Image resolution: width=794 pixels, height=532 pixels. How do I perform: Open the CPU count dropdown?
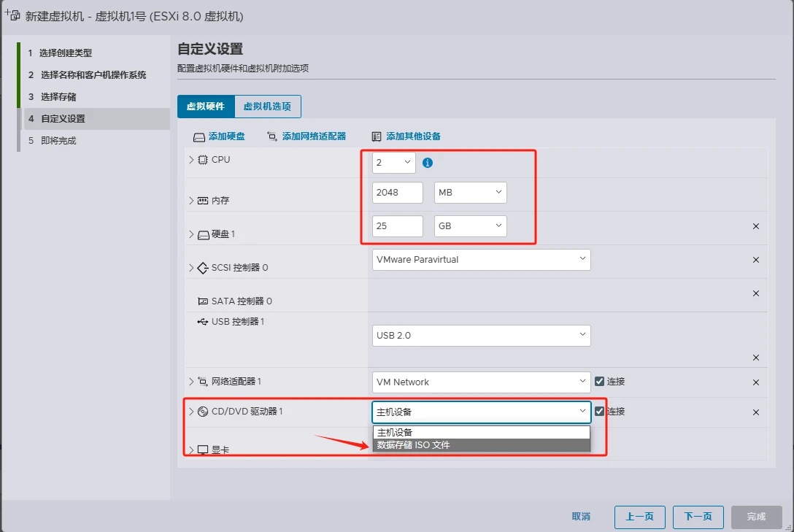[393, 163]
